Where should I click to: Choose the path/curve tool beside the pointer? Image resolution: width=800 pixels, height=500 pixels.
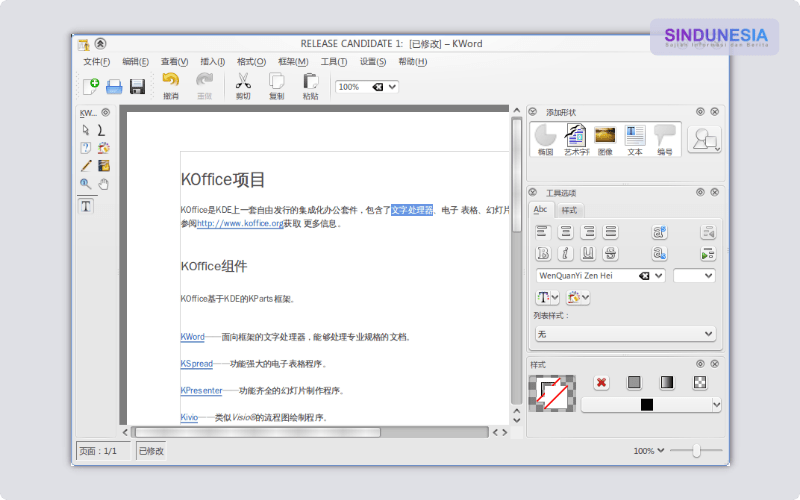coord(102,130)
